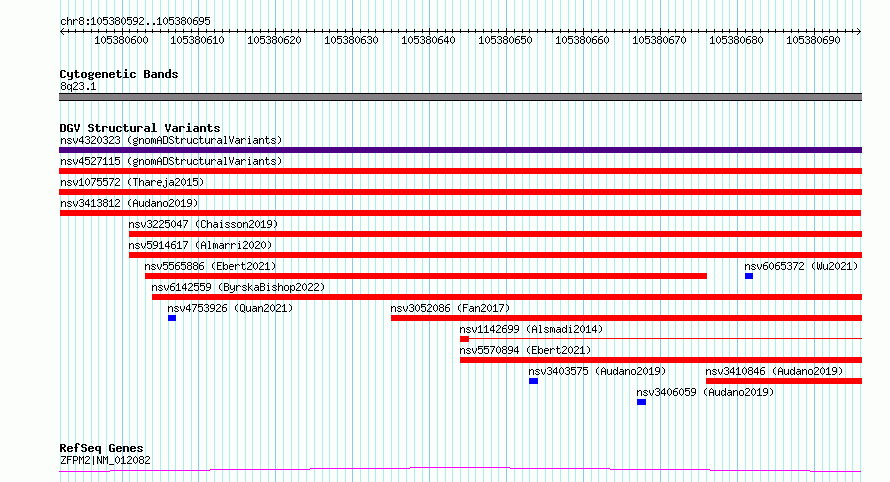Select the 8q23.1 band label
Screen dimensions: 890x482
[78, 87]
